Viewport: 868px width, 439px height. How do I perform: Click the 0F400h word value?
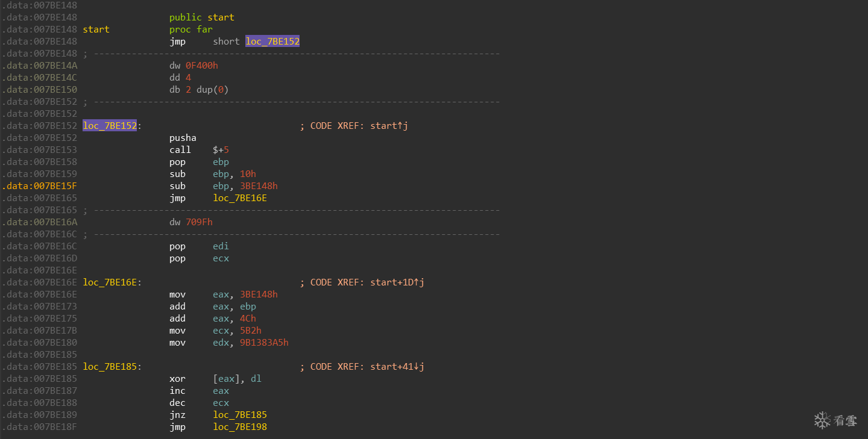pyautogui.click(x=202, y=66)
